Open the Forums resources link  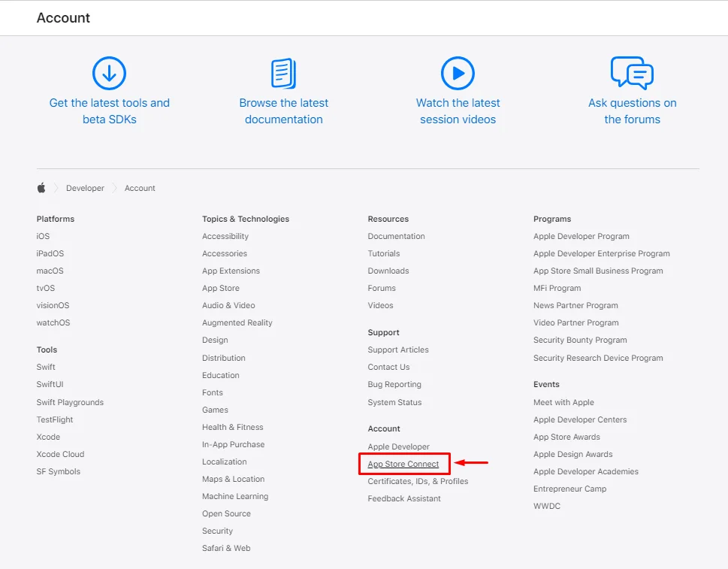pos(382,288)
